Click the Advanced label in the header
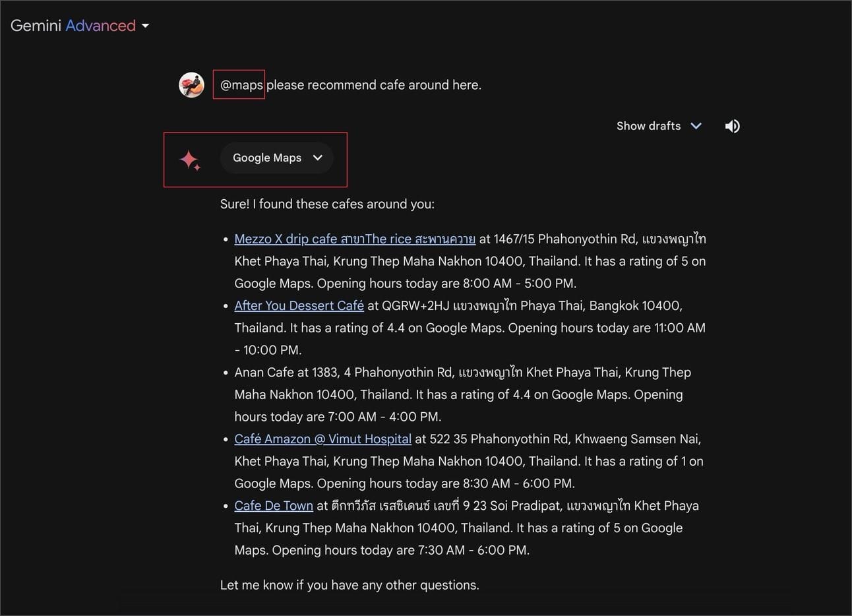The width and height of the screenshot is (852, 616). pos(100,26)
